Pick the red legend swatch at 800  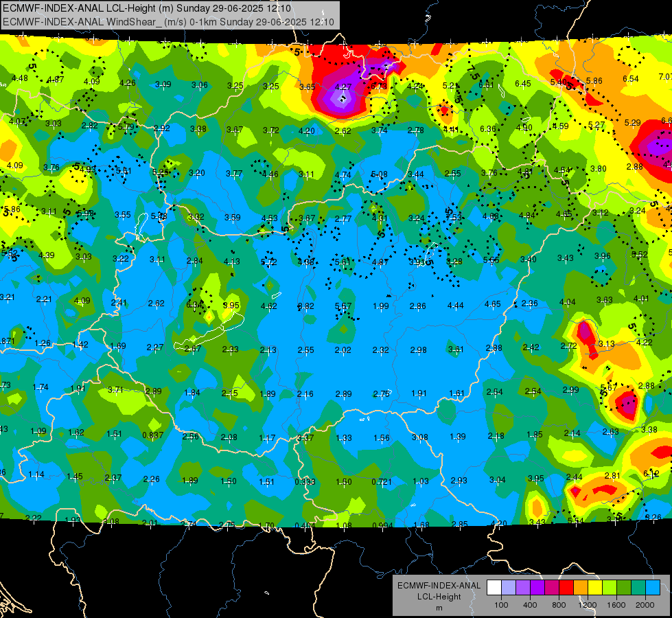[x=566, y=588]
